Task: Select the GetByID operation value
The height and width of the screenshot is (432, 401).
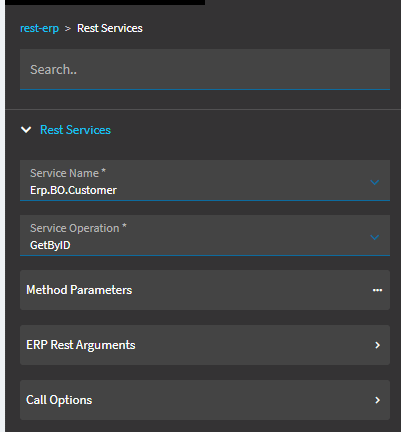Action: (x=50, y=245)
